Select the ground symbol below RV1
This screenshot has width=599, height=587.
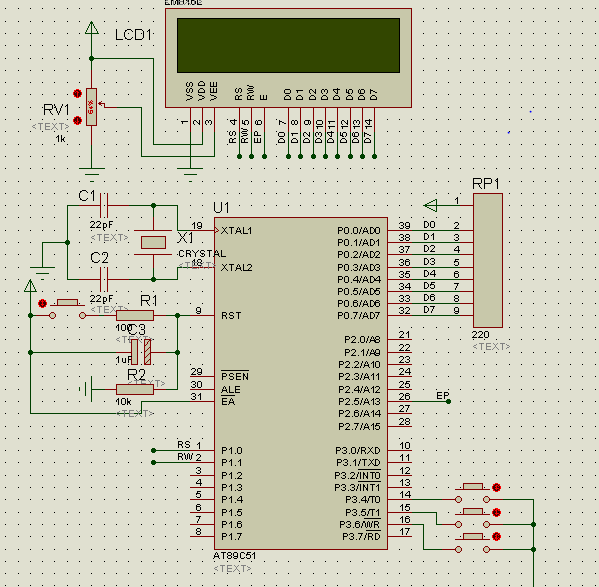[x=92, y=174]
